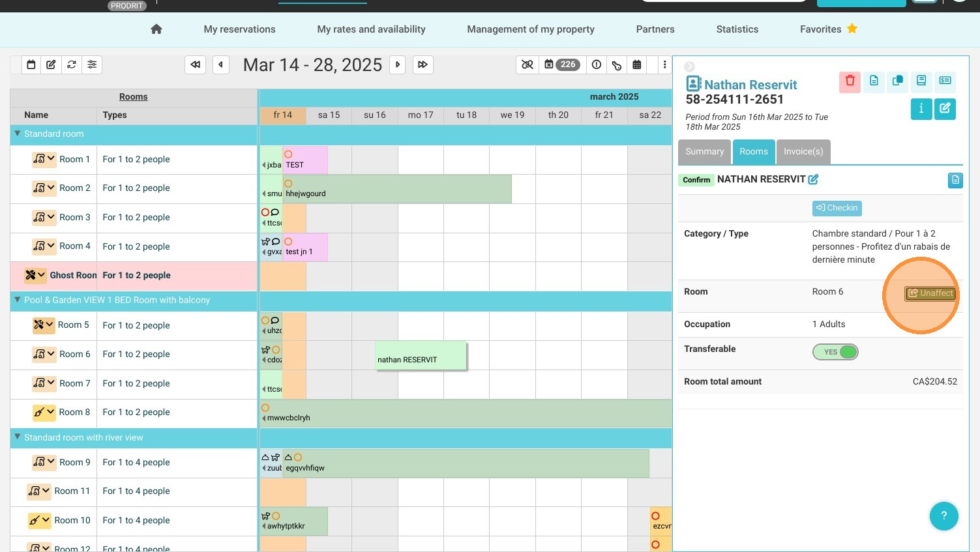Collapse side panel with the grey chevron circle

click(689, 66)
